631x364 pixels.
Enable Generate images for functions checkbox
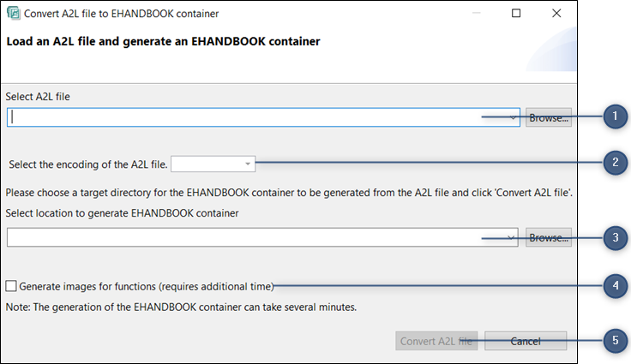point(12,286)
